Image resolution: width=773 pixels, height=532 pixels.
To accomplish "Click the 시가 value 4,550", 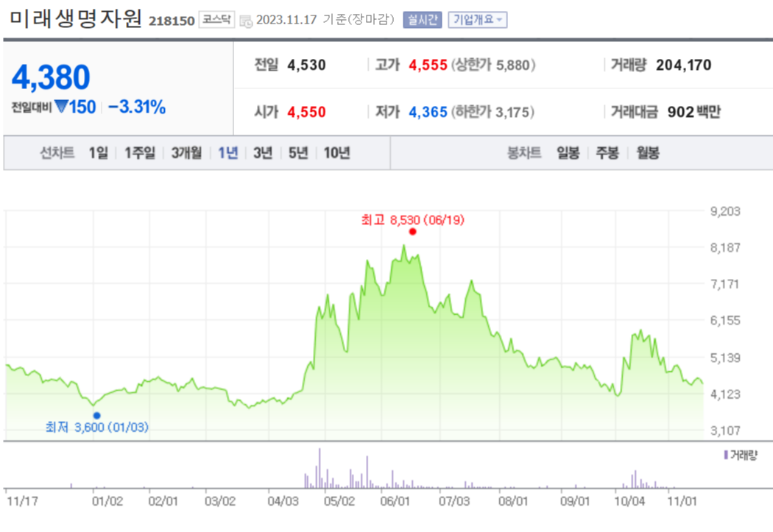I will tap(306, 113).
